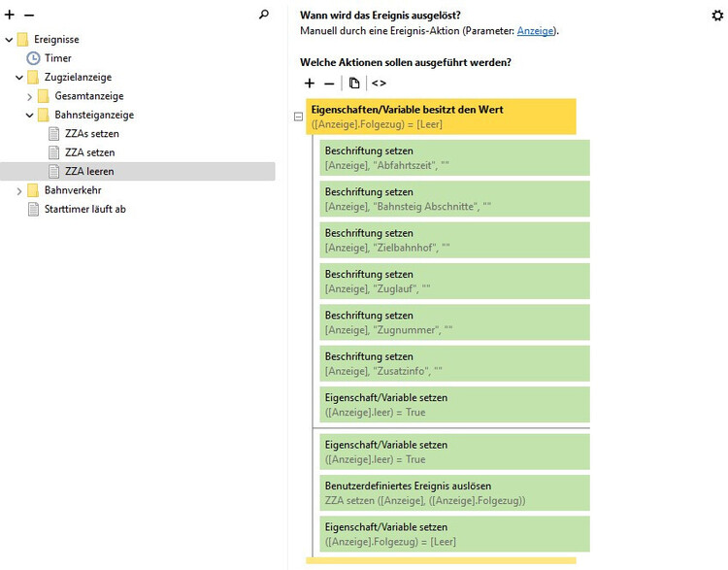Screen dimensions: 728x570
Task: Select the Beschriftung setzen Abfahrtszeit action
Action: tap(454, 157)
